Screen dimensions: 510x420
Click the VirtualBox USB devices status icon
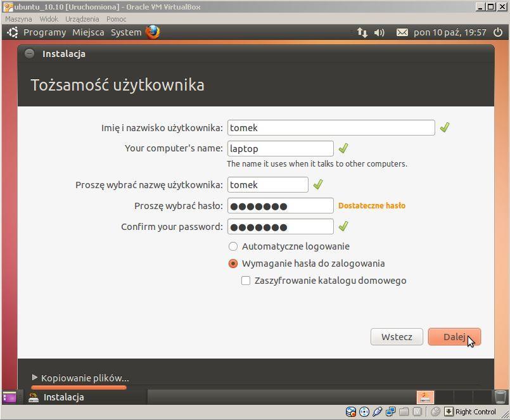click(378, 412)
